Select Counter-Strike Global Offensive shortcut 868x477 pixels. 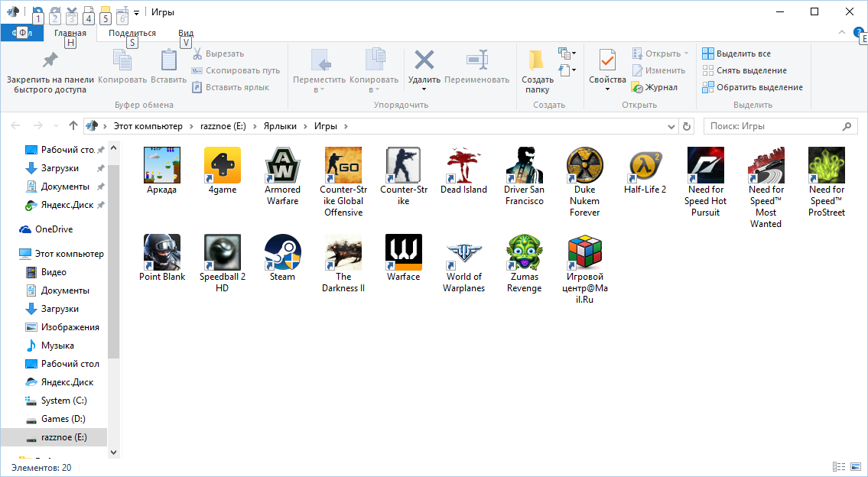click(x=343, y=166)
